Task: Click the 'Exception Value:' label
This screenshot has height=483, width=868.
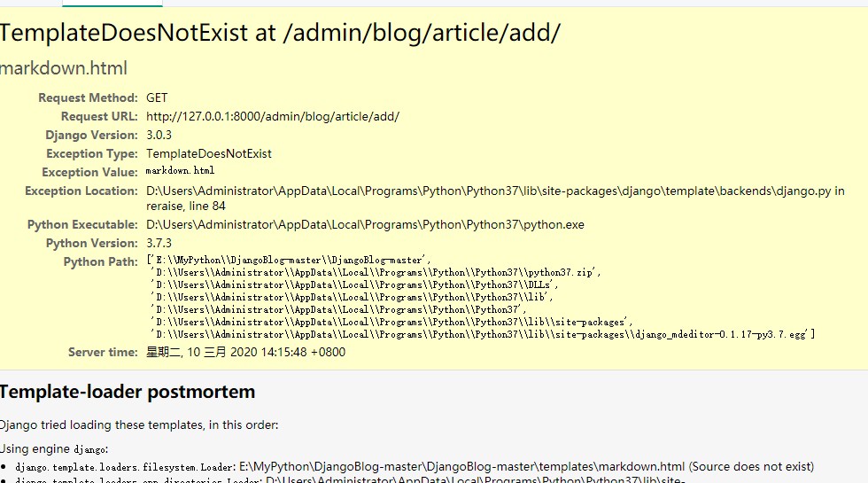Action: (x=89, y=173)
